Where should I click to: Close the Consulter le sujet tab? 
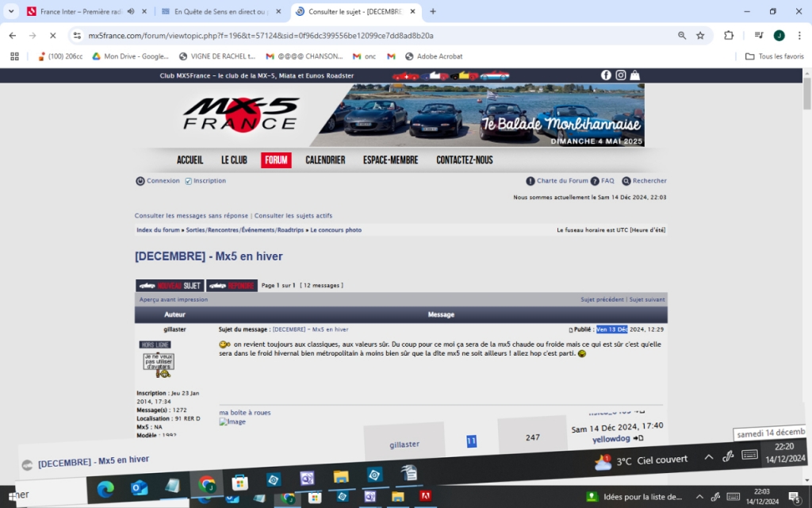tap(412, 11)
